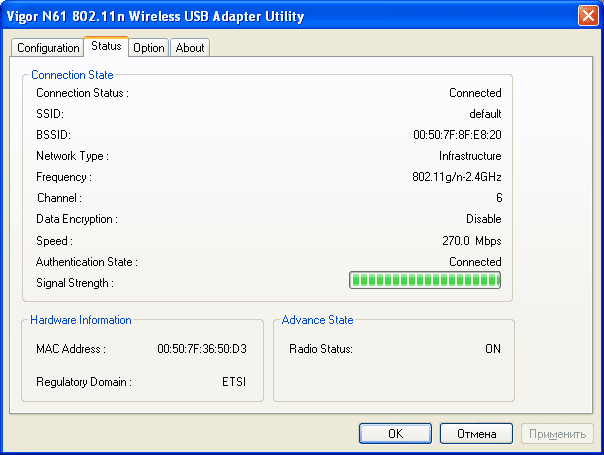
Task: Click the OK button
Action: pyautogui.click(x=395, y=434)
